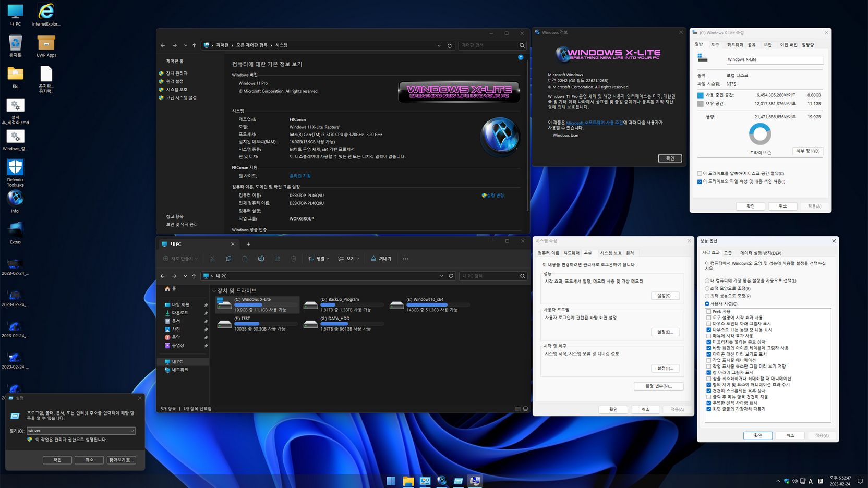Screen dimensions: 868x488
Task: Open Device Manager link in Control Panel sidebar
Action: pyautogui.click(x=176, y=74)
